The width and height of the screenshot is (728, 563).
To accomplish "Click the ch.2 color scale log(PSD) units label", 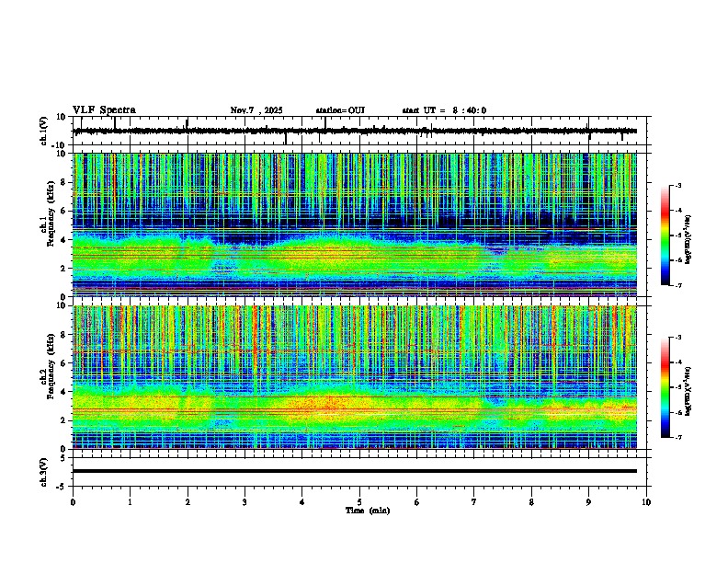I will point(688,391).
